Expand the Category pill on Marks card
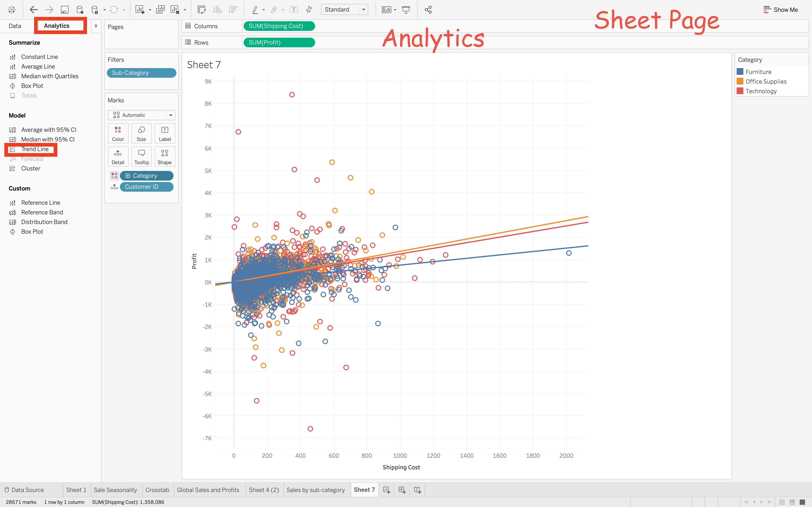 click(x=128, y=176)
